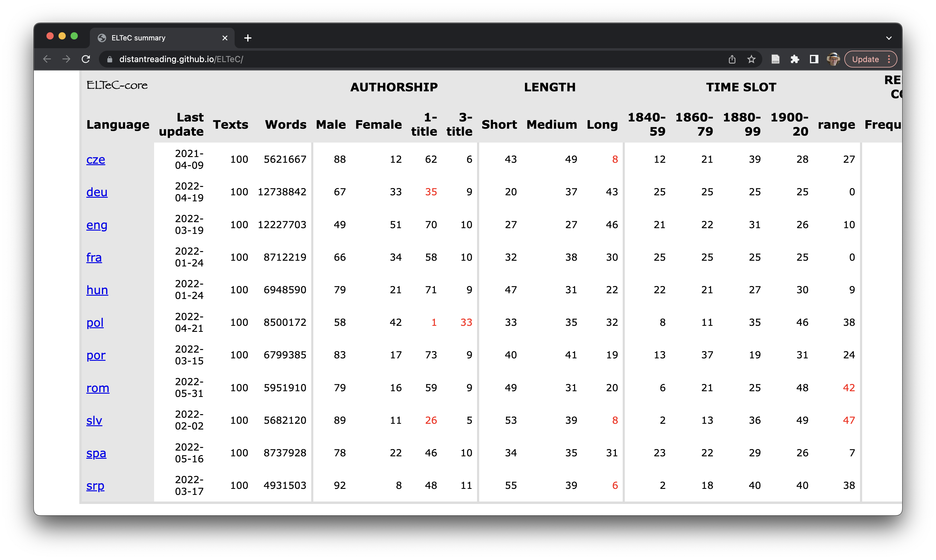Viewport: 936px width, 560px height.
Task: Click the LENGTH group heading
Action: click(x=550, y=87)
